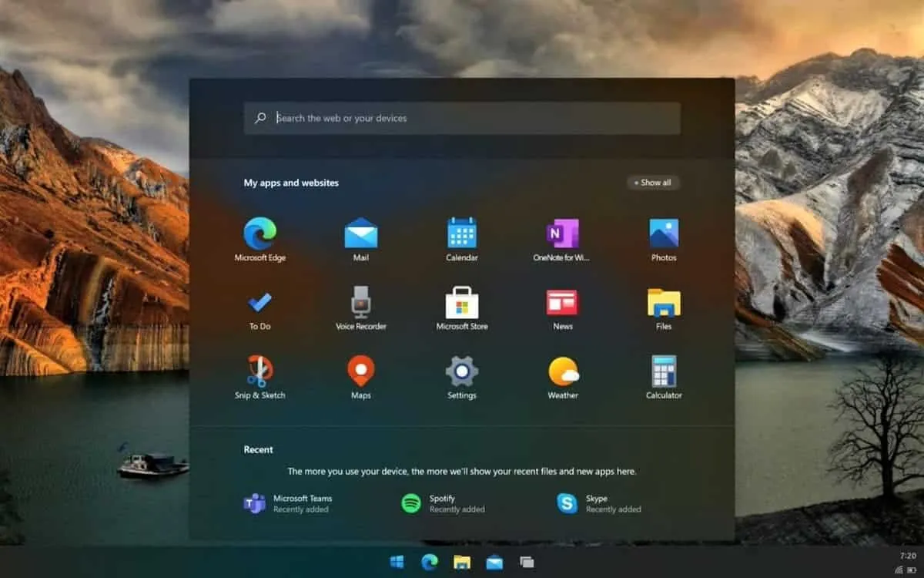Open the Maps app

click(361, 371)
